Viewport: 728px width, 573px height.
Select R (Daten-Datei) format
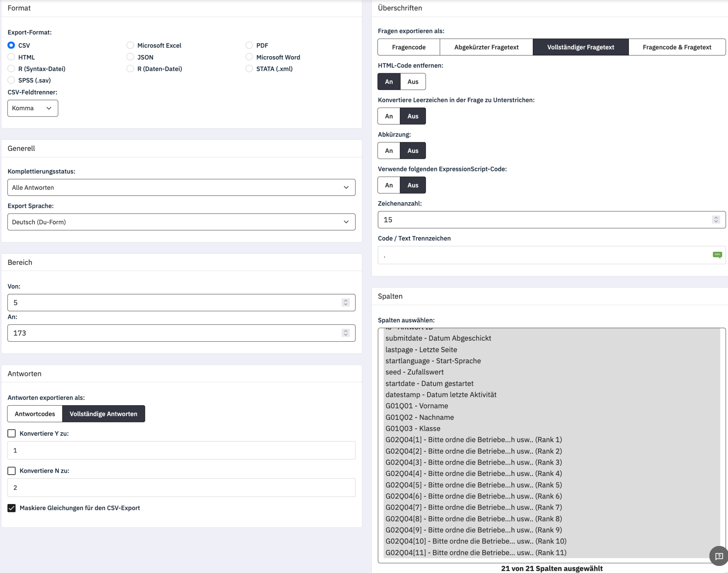coord(130,69)
